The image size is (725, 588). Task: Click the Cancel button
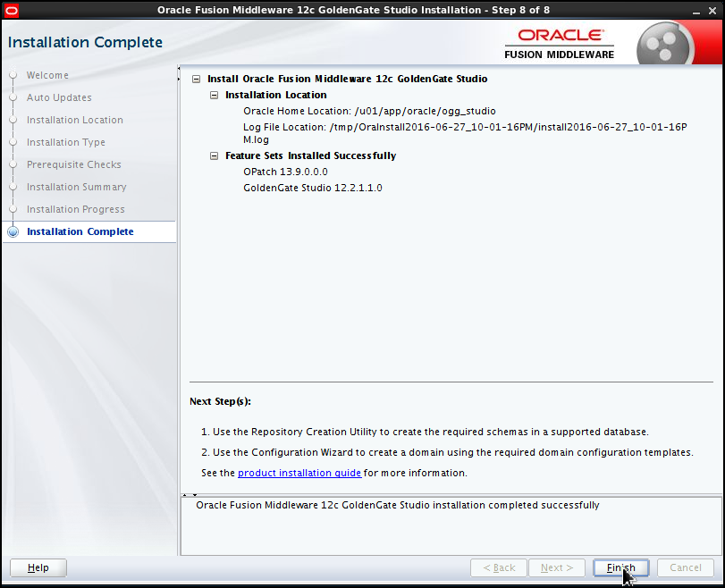pyautogui.click(x=685, y=567)
